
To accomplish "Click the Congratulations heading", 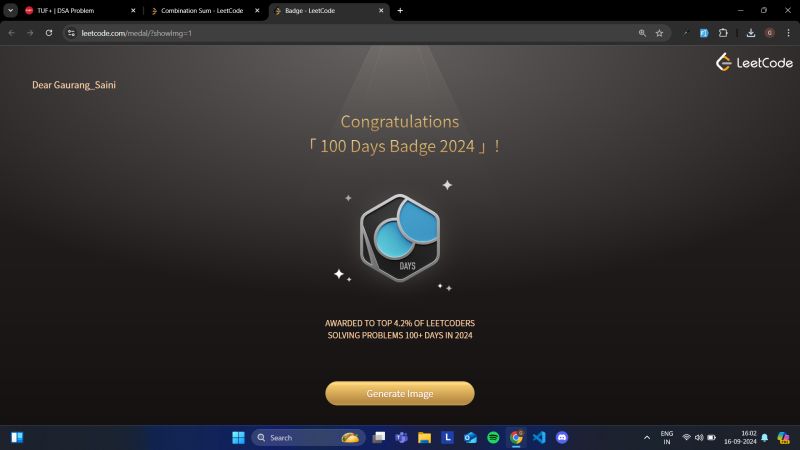I will (399, 121).
